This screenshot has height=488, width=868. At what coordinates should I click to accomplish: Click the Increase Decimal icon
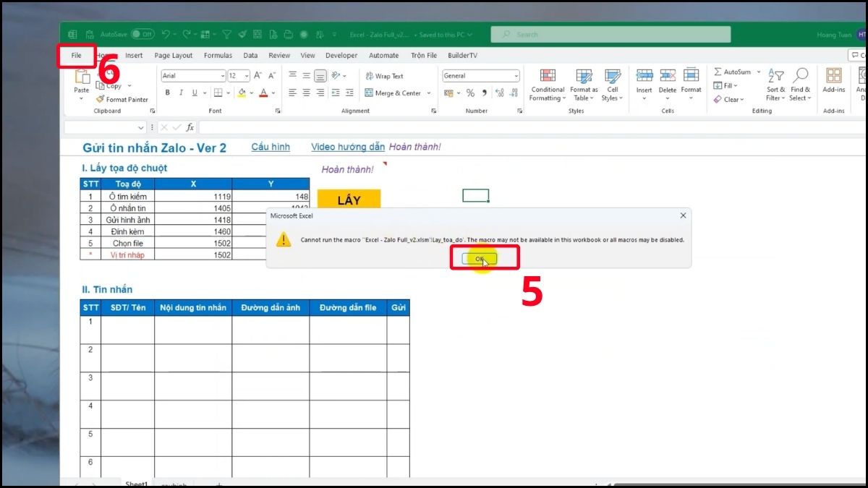(x=499, y=93)
